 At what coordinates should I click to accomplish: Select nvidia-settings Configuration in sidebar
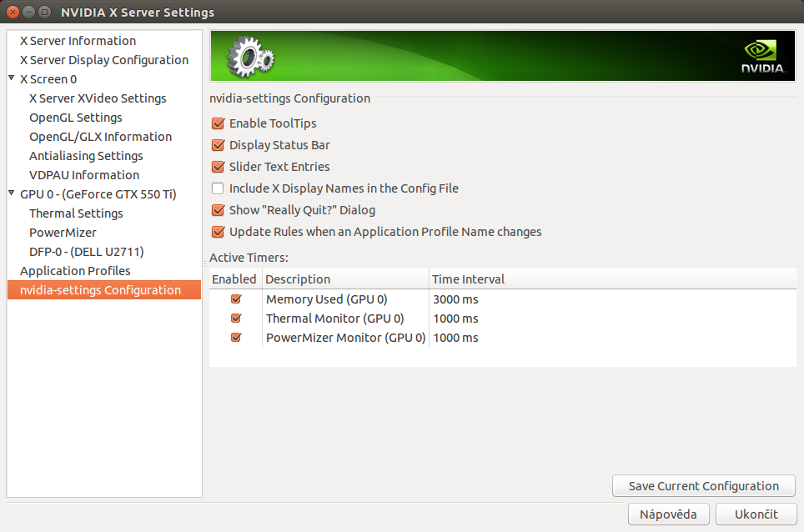pyautogui.click(x=104, y=290)
